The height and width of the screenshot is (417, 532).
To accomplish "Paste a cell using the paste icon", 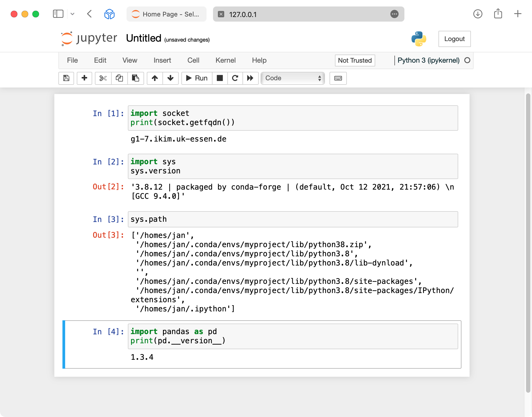I will click(136, 78).
